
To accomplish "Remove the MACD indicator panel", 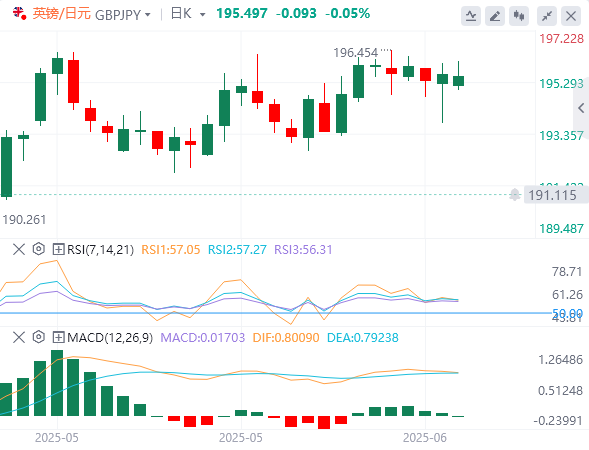I will [x=19, y=337].
